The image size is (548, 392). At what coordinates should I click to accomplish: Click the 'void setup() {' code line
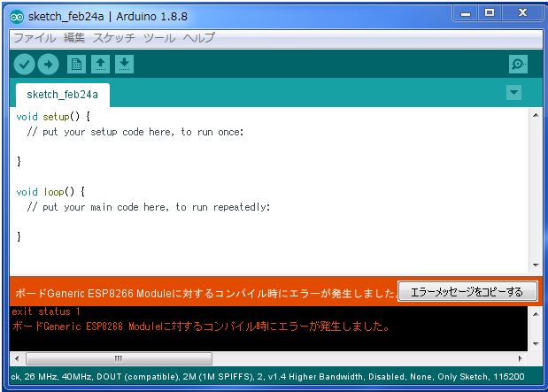(x=53, y=117)
